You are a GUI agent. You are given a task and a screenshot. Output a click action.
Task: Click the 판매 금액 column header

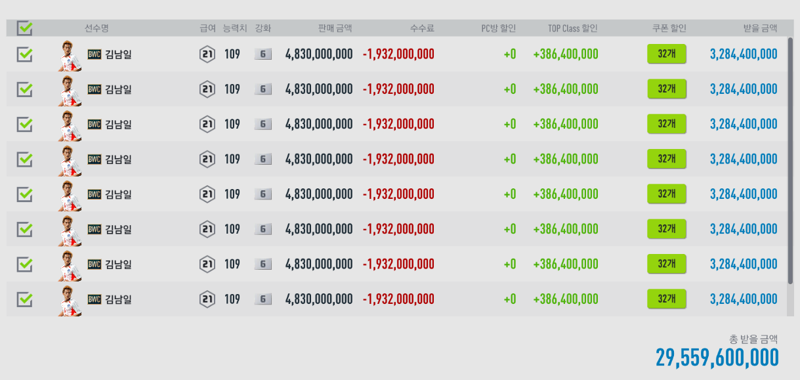(x=335, y=29)
